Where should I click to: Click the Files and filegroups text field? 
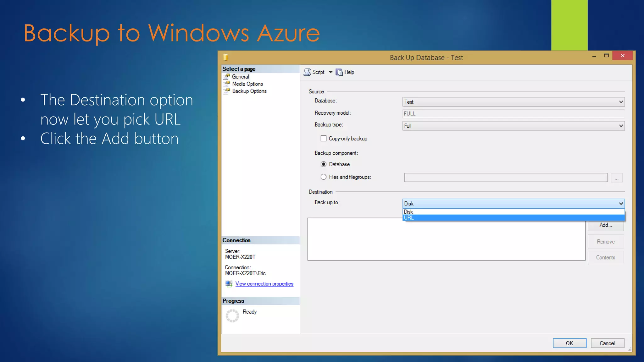coord(506,178)
